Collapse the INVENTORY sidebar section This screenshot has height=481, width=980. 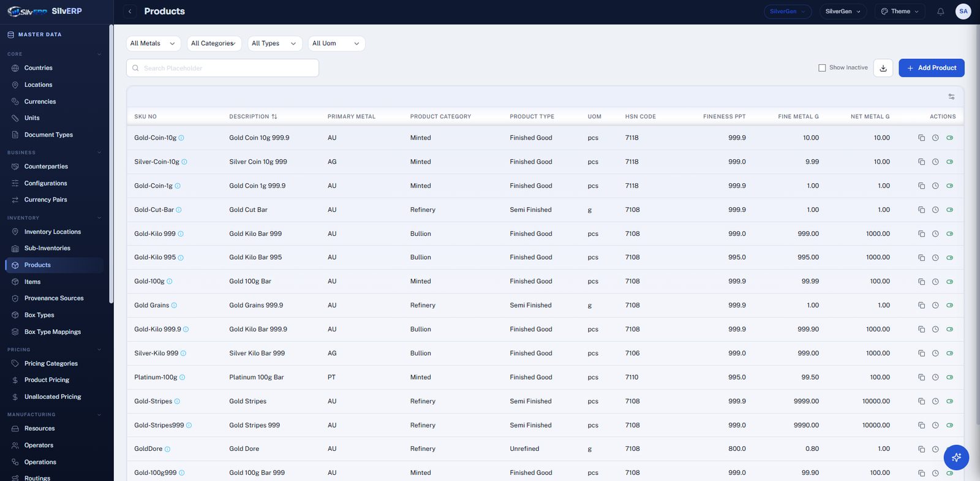[99, 218]
